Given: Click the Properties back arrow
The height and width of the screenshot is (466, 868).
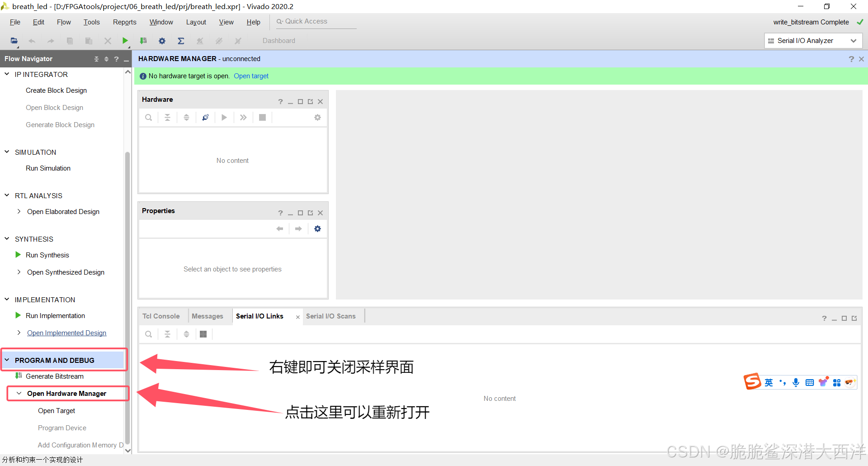Looking at the screenshot, I should 280,229.
